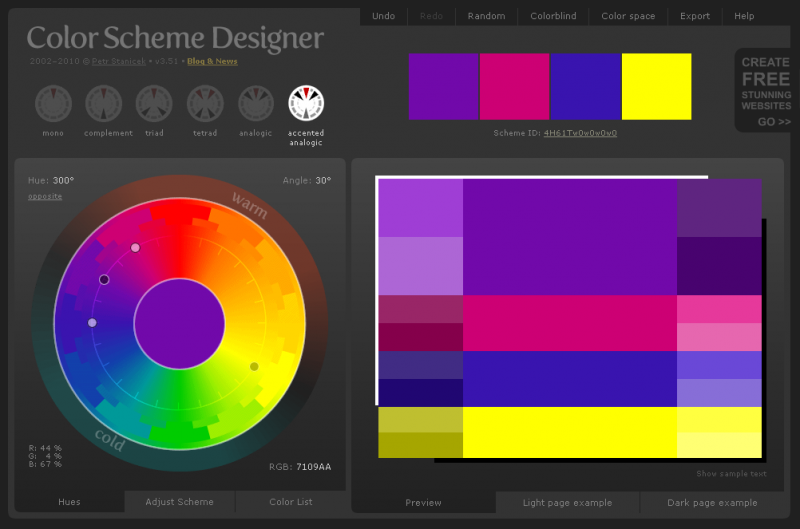Image resolution: width=800 pixels, height=529 pixels.
Task: Click the dark olive variant swatch in preview
Action: tap(421, 445)
